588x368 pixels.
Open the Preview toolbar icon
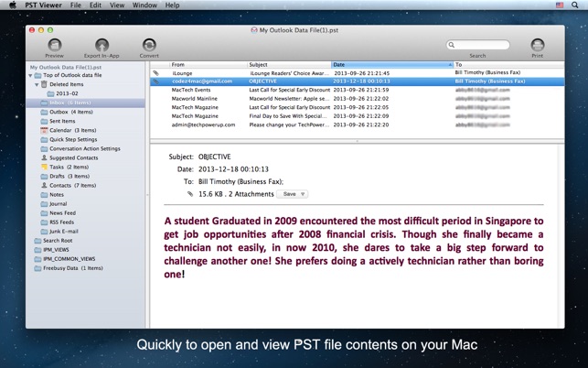(x=55, y=45)
